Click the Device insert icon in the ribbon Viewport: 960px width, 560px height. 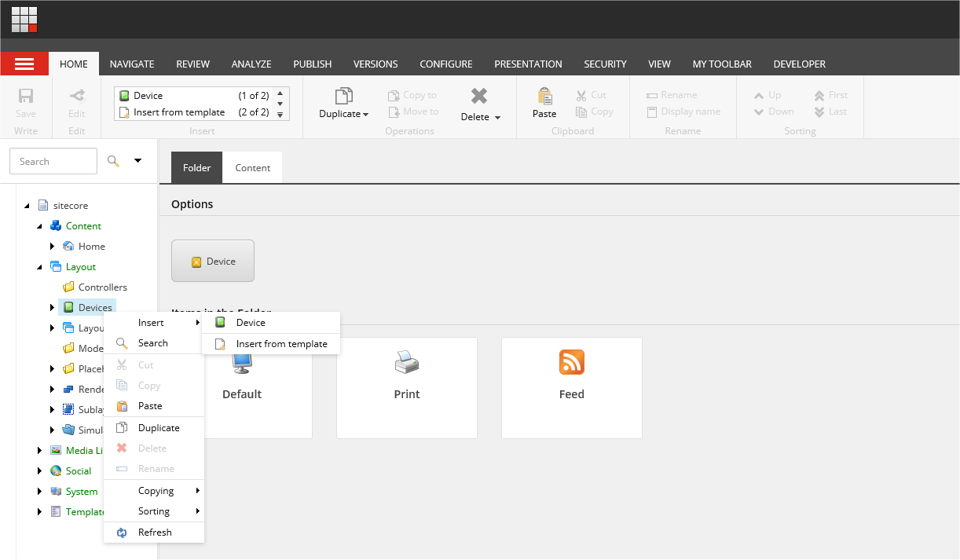click(126, 94)
